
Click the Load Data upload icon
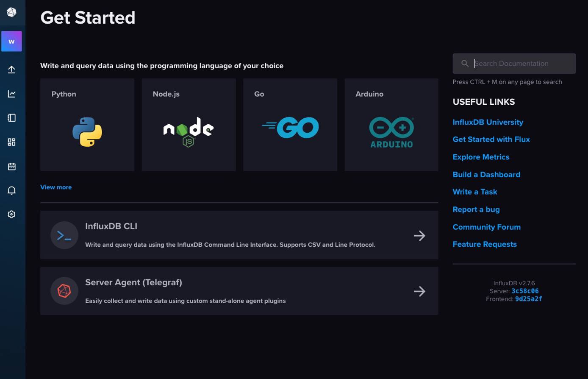[x=11, y=69]
